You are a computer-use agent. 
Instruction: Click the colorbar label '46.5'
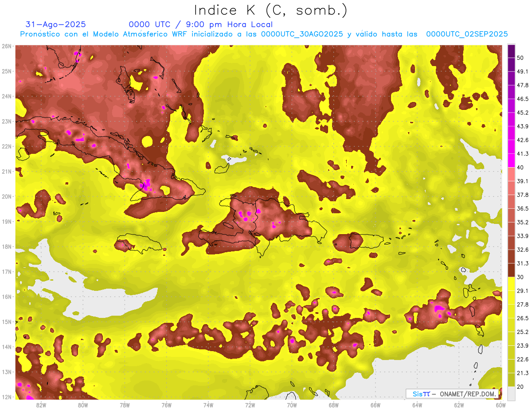click(523, 99)
